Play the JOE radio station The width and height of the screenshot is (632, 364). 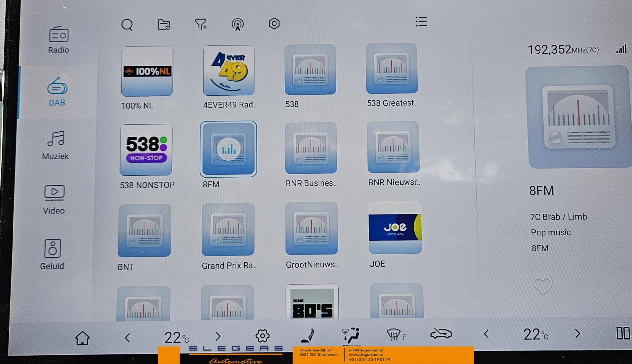395,228
